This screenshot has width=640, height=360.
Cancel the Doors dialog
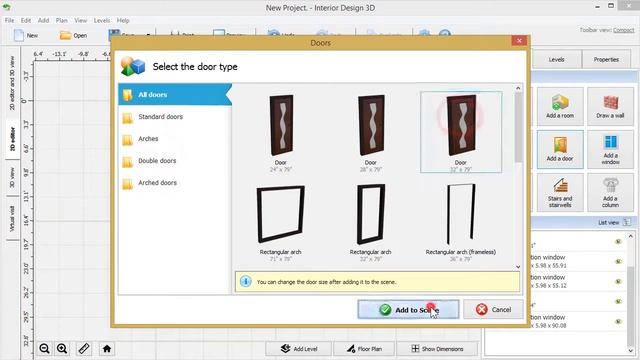coord(493,310)
